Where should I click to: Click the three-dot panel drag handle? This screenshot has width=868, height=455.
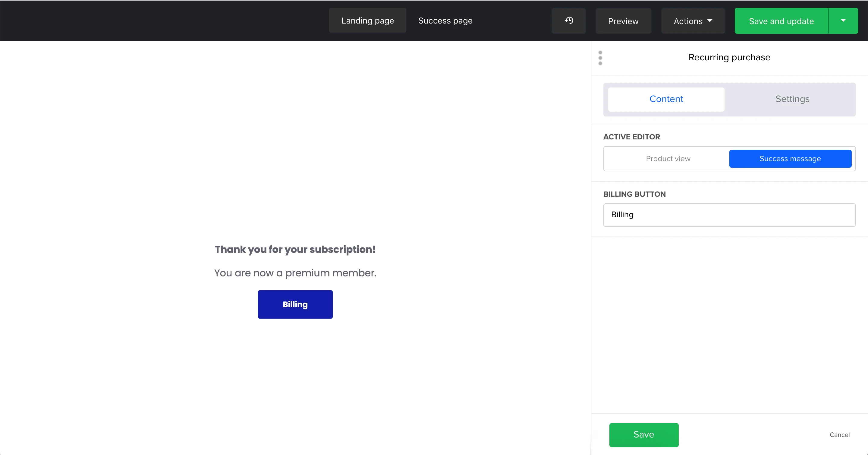pyautogui.click(x=600, y=58)
